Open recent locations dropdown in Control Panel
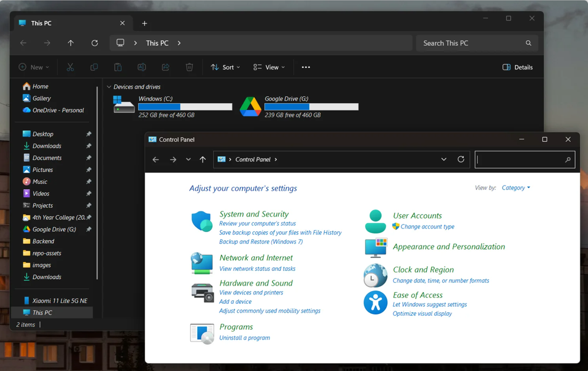 (188, 160)
